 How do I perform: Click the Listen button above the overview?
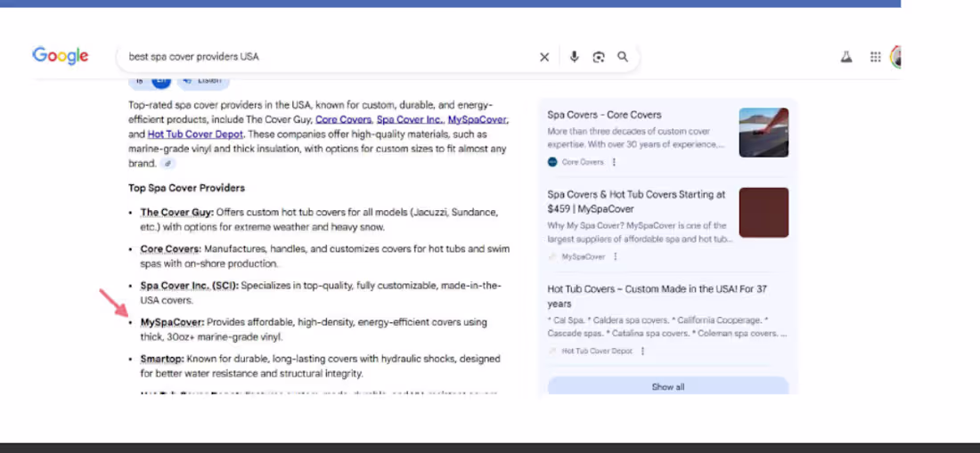(x=203, y=81)
